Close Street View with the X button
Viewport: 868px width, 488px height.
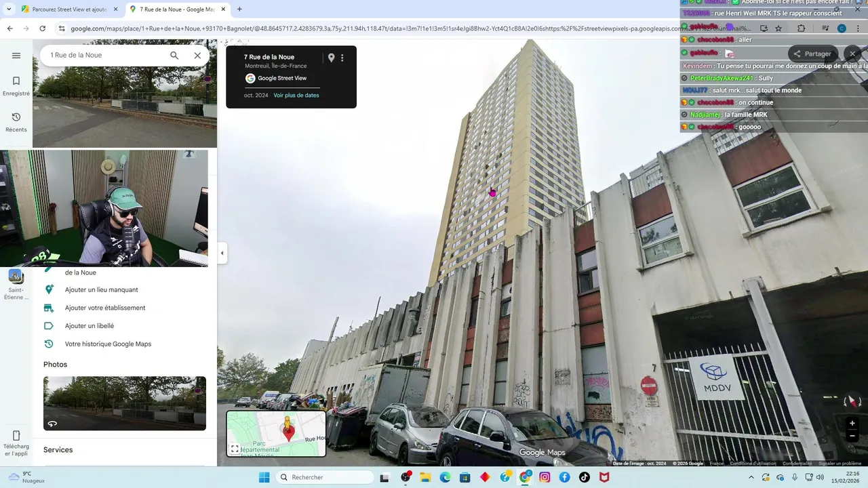click(x=852, y=54)
